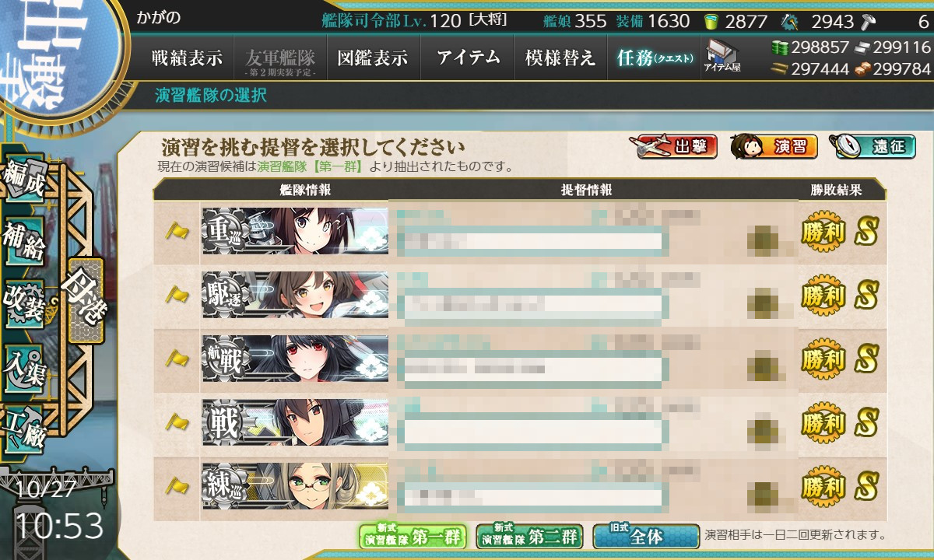Open the 遠征 expedition compass button
934x560 pixels.
coord(872,146)
